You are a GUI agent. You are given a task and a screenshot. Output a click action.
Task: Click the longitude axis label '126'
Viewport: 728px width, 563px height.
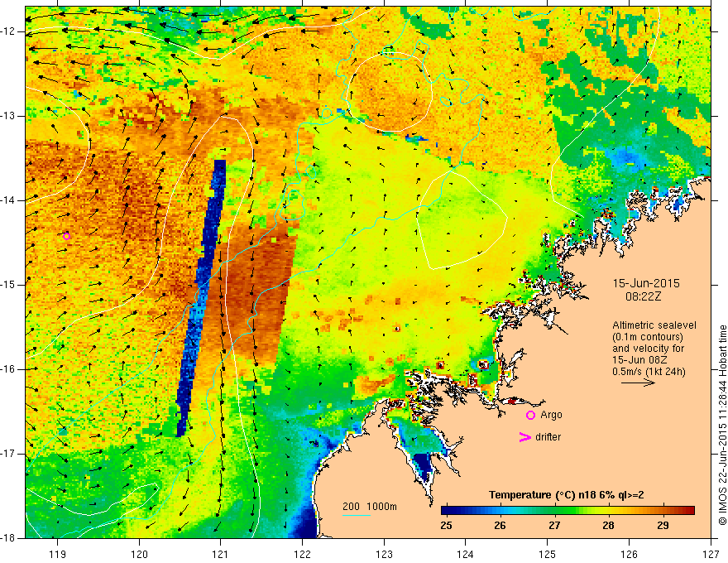629,554
